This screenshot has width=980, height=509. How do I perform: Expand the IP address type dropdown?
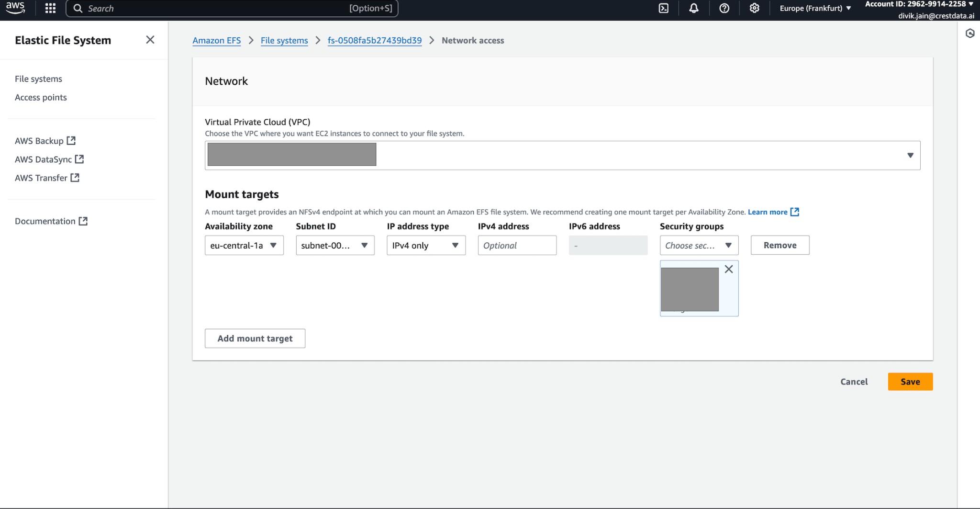(x=426, y=245)
